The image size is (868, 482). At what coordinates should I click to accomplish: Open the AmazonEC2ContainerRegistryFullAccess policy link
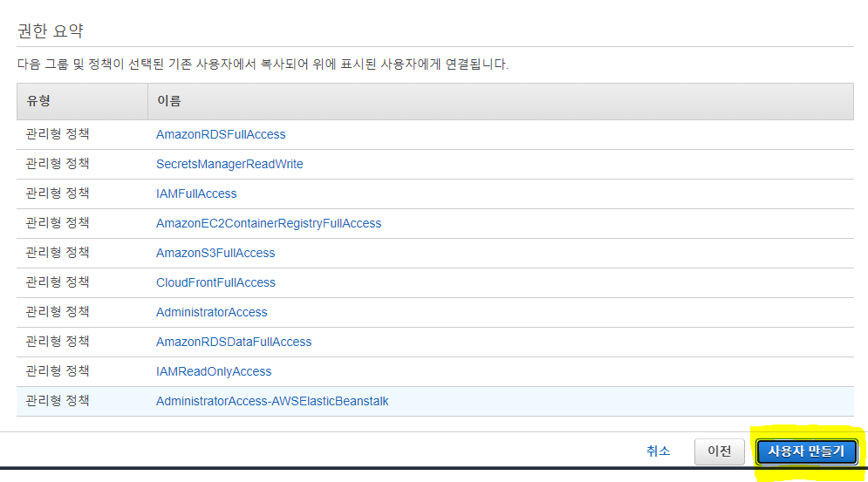pos(269,224)
